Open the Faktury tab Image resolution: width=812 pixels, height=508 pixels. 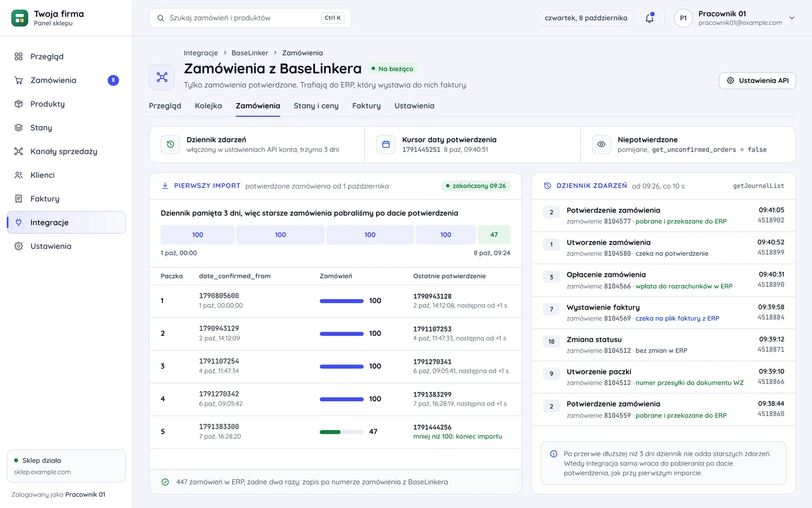click(366, 106)
